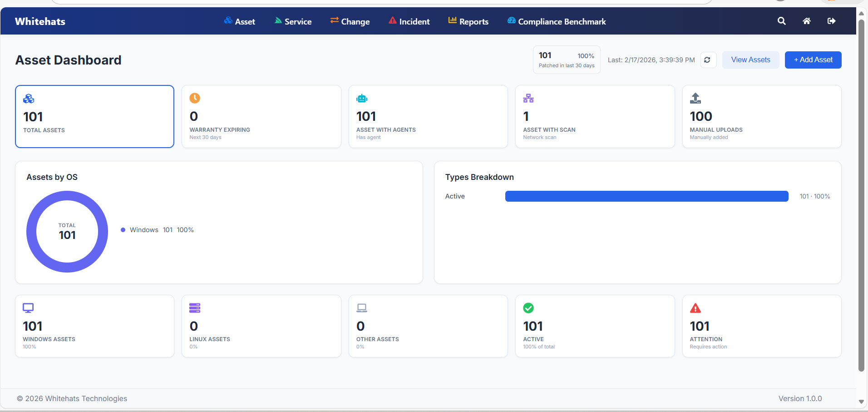
Task: Click the Active progress bar in Types Breakdown
Action: (x=646, y=196)
